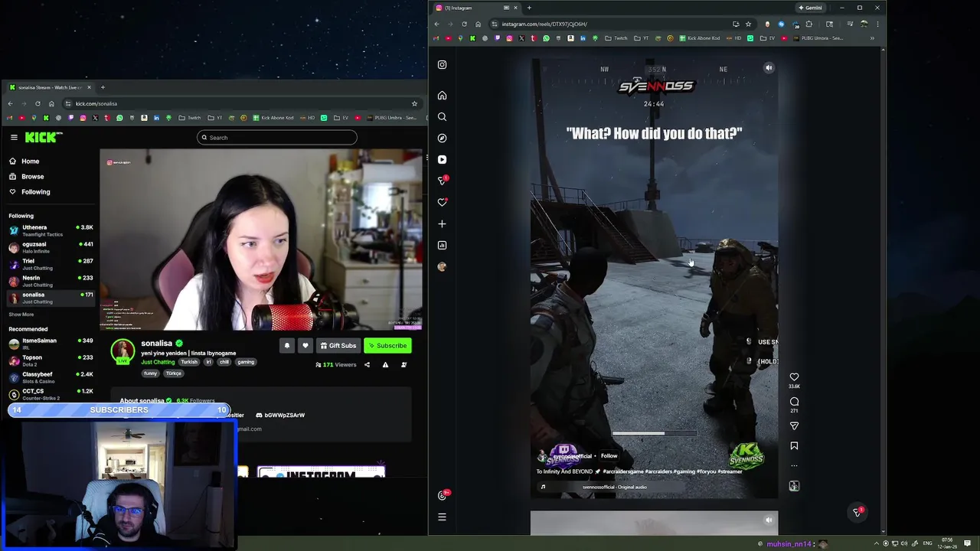This screenshot has height=551, width=980.
Task: Reload the Kick browser page
Action: 38,104
